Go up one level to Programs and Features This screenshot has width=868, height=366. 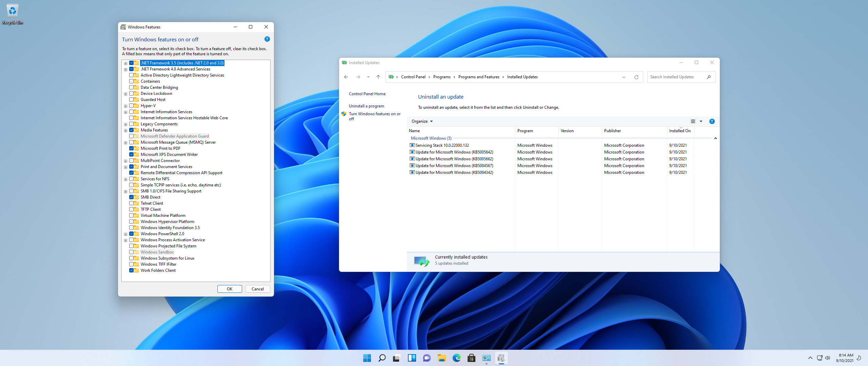[378, 77]
